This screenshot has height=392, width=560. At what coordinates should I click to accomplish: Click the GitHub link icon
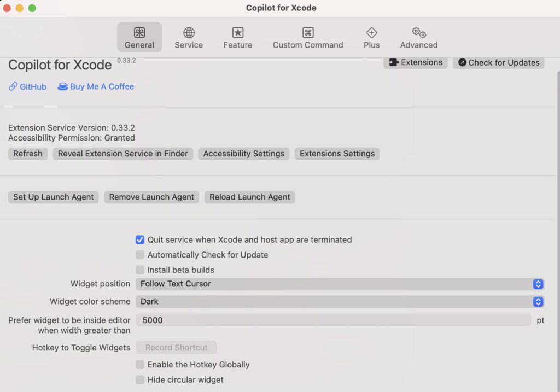coord(12,86)
